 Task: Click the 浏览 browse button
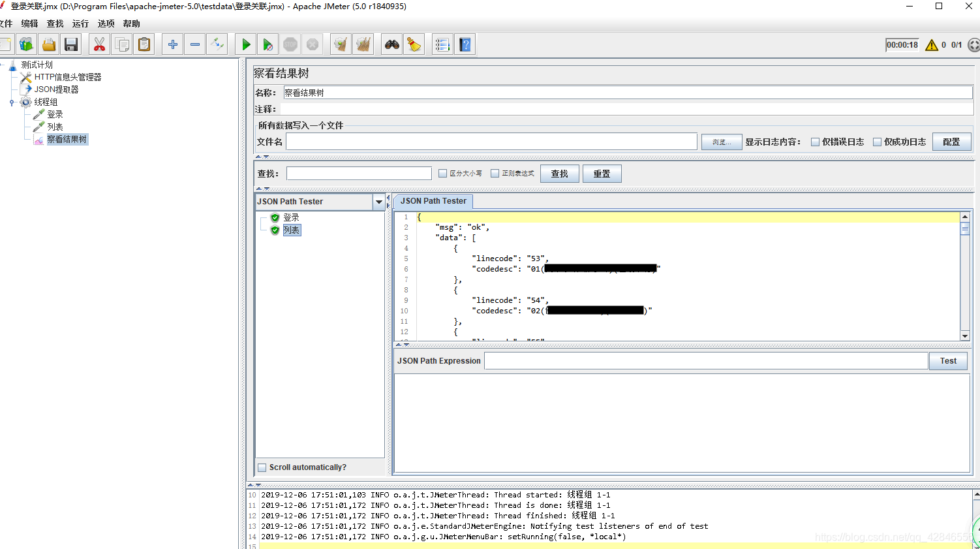(x=722, y=142)
